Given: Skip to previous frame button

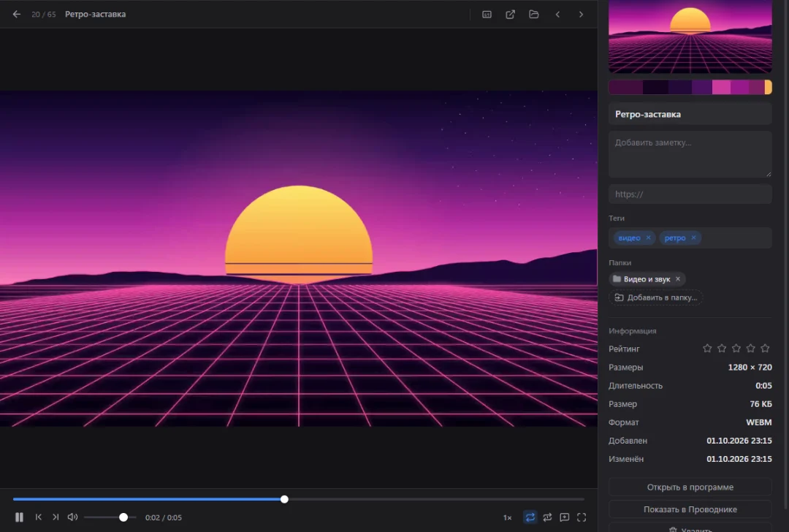Looking at the screenshot, I should (38, 517).
